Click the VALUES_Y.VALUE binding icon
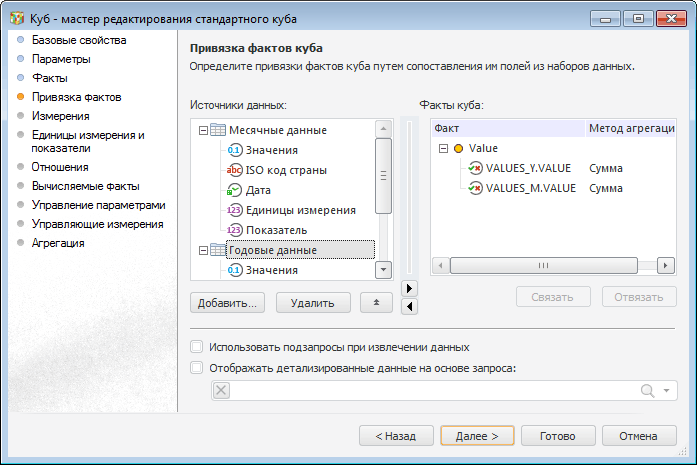The image size is (697, 465). (475, 168)
